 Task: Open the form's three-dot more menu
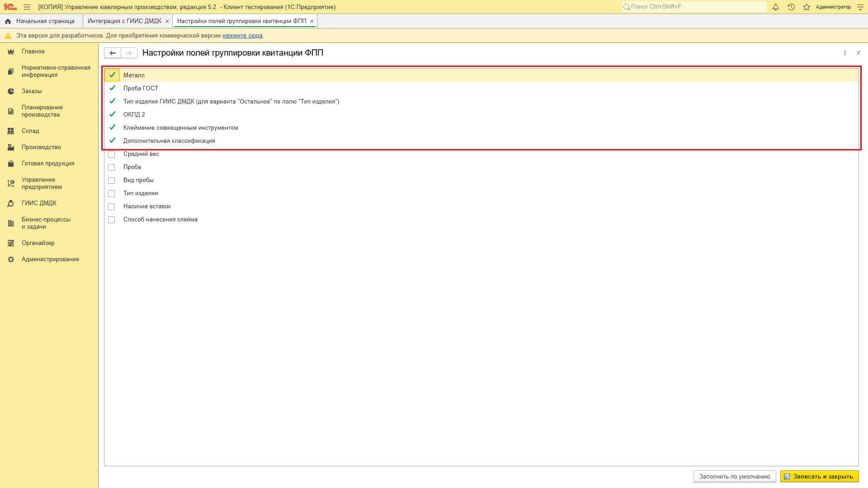[845, 53]
